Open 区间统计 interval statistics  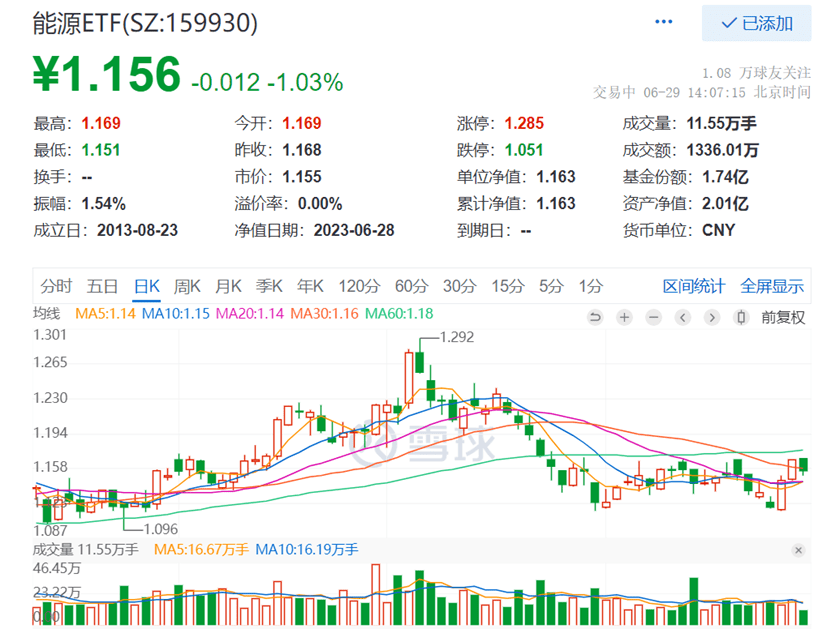[x=694, y=286]
